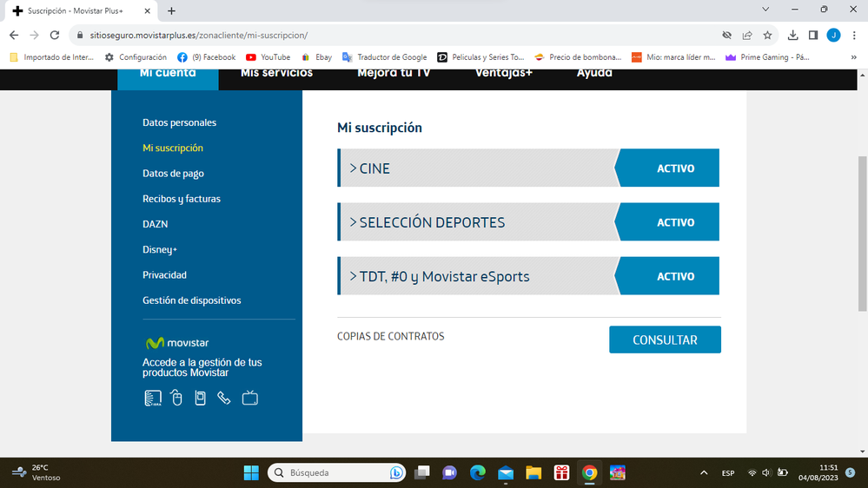Click the mouse internet product icon
Screen dimensions: 868x488
click(176, 398)
